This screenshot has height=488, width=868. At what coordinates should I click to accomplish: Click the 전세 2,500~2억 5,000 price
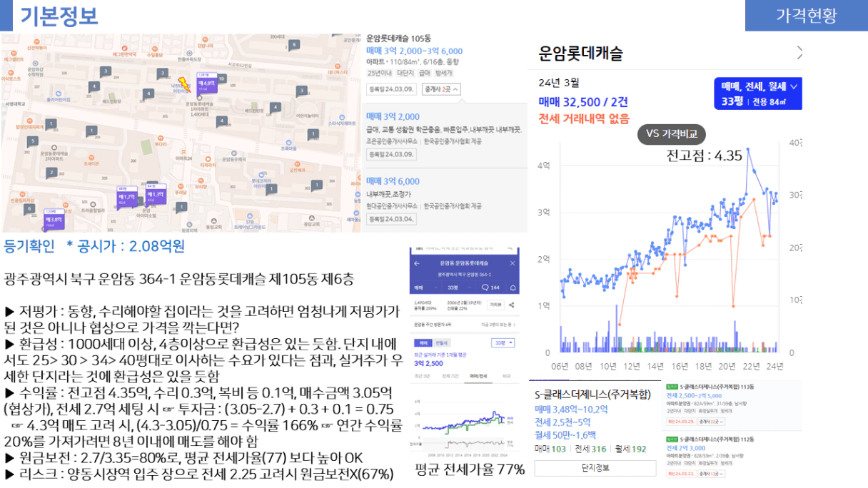[x=694, y=396]
